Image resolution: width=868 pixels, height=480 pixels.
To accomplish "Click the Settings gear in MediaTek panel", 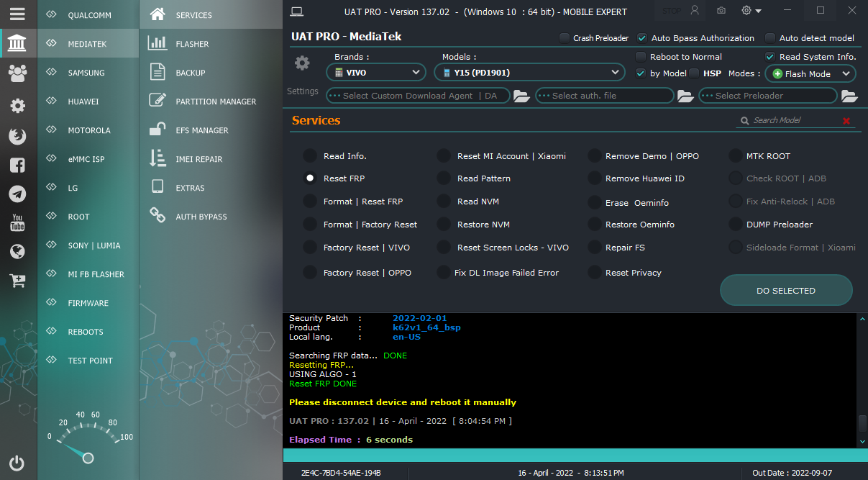I will pos(302,63).
